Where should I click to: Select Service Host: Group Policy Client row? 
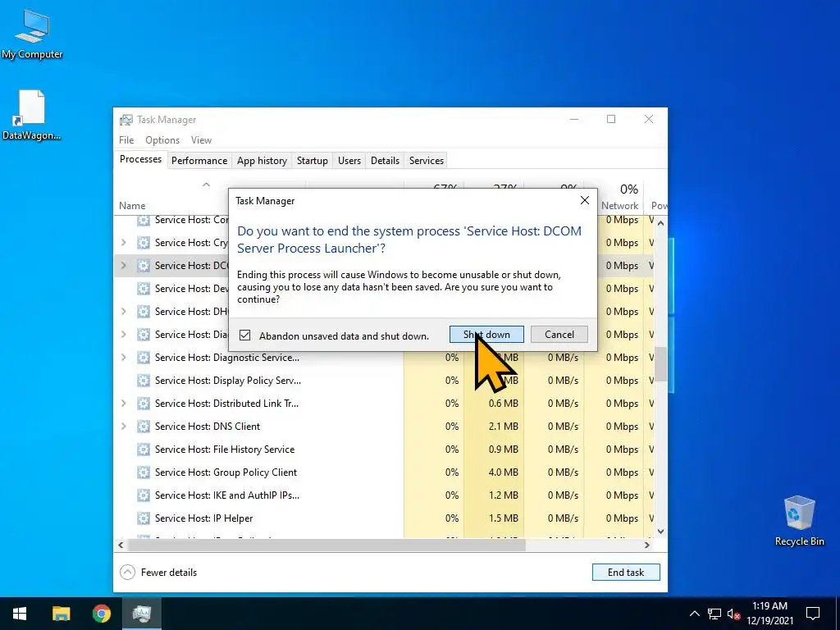pyautogui.click(x=384, y=472)
